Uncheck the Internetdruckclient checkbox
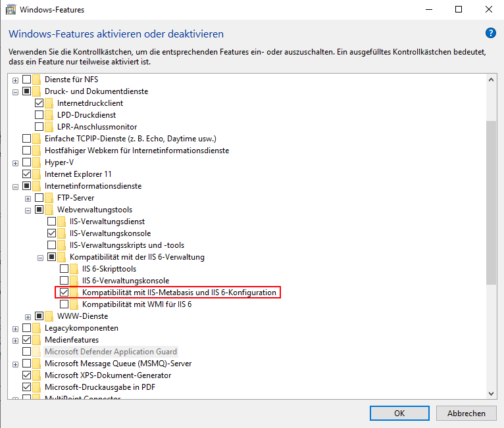The height and width of the screenshot is (428, 504). click(x=39, y=103)
